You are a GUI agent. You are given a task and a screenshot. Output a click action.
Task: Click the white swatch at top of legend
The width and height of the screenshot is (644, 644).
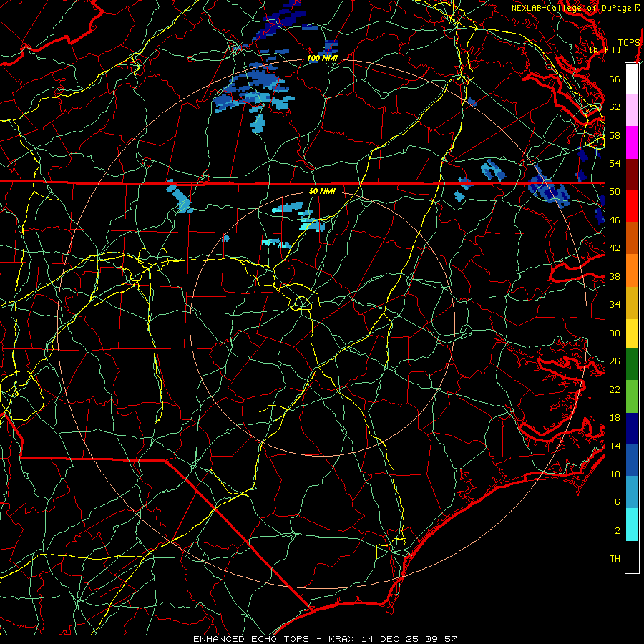[632, 79]
